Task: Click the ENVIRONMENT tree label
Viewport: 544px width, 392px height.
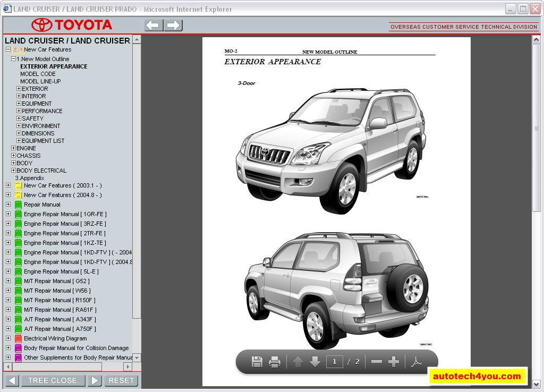Action: coord(41,126)
